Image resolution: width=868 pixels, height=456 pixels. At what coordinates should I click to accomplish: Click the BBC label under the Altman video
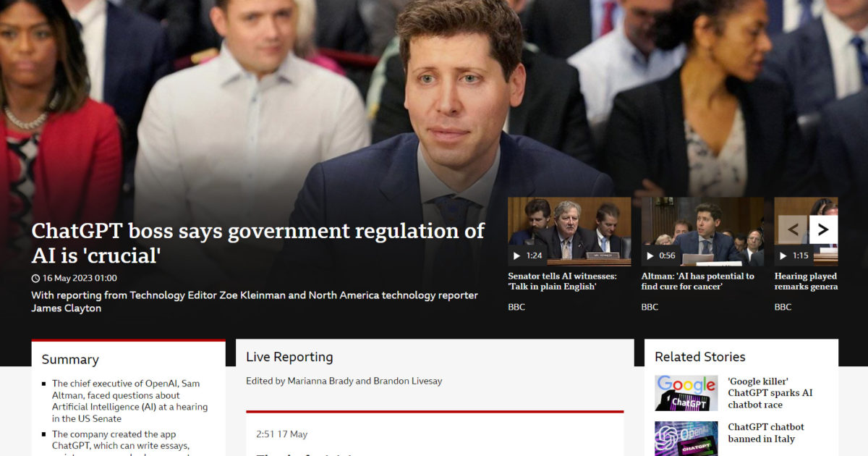pos(650,307)
